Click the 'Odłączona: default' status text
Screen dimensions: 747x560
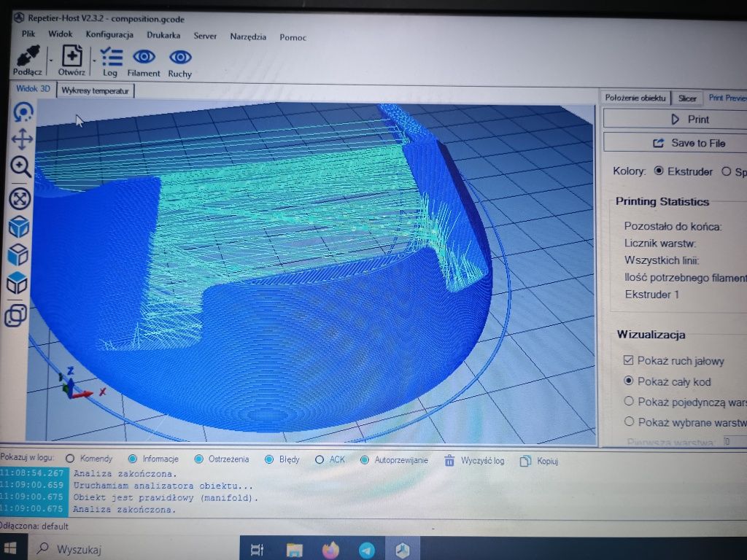click(x=34, y=526)
